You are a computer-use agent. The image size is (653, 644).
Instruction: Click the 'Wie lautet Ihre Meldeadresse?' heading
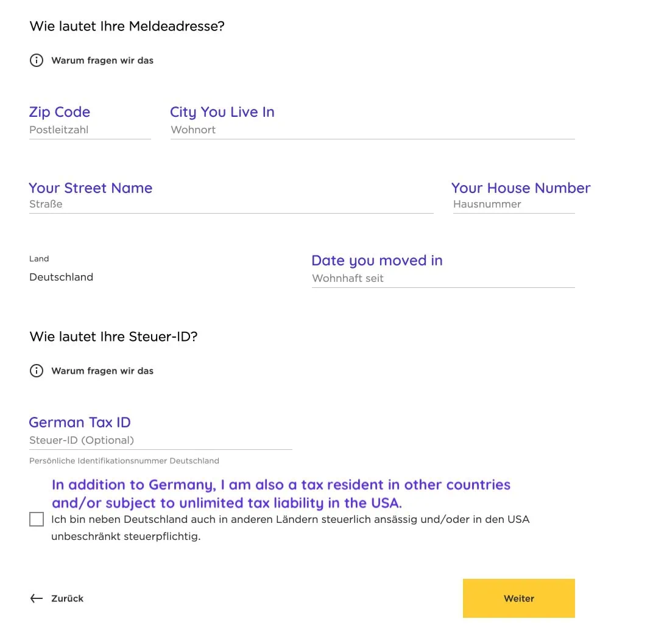[x=127, y=26]
